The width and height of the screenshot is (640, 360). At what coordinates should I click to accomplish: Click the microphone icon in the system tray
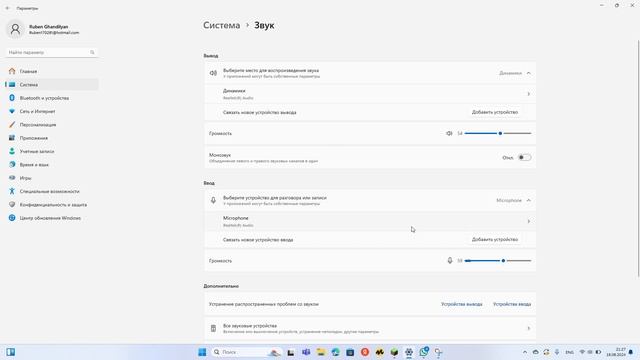pyautogui.click(x=557, y=352)
